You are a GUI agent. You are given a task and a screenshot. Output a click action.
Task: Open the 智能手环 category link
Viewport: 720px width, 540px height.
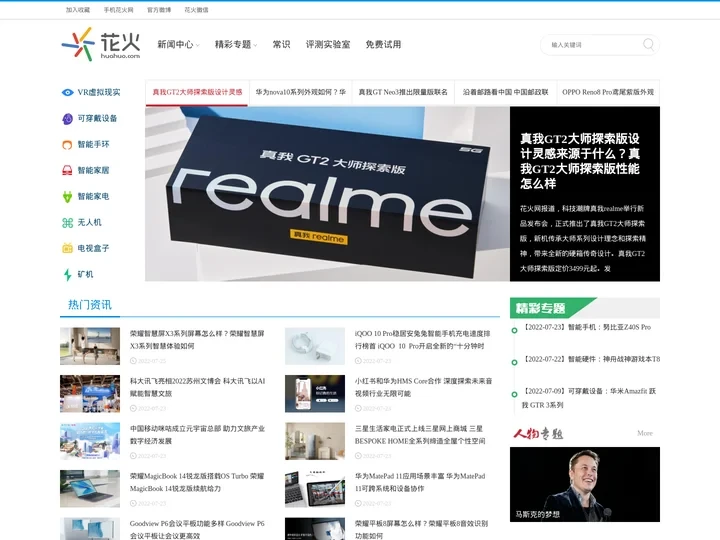click(x=93, y=145)
